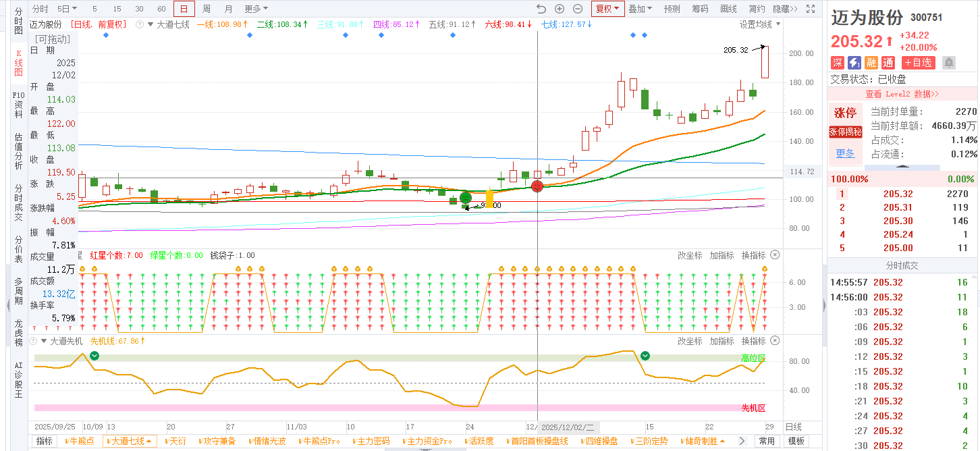Click the fullscreen expand icon
The height and width of the screenshot is (451, 980).
click(x=811, y=9)
